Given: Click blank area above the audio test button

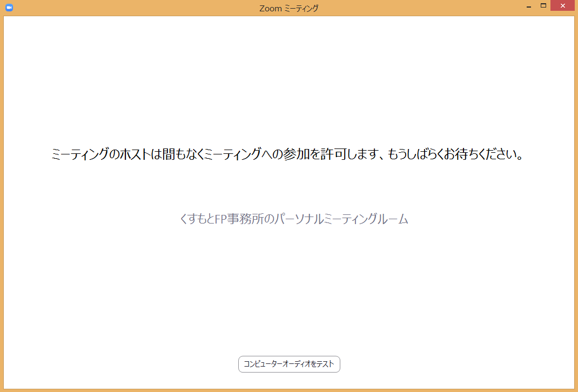Looking at the screenshot, I should (289, 291).
